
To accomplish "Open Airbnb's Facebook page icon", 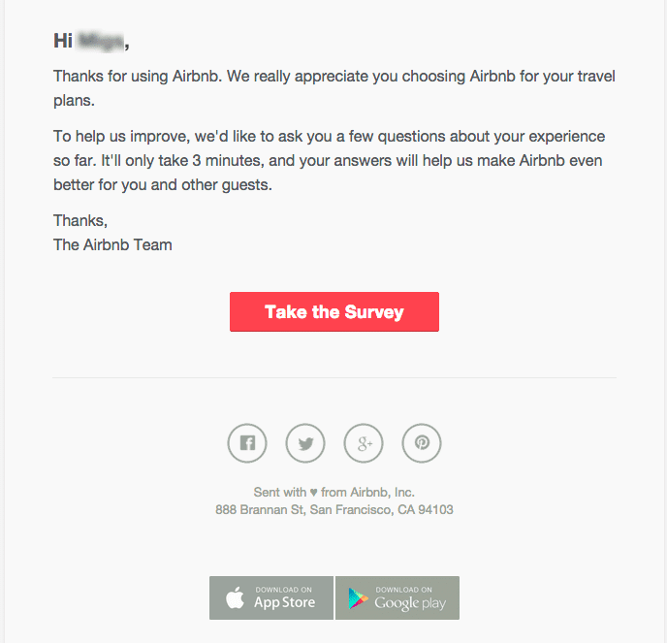I will [247, 443].
